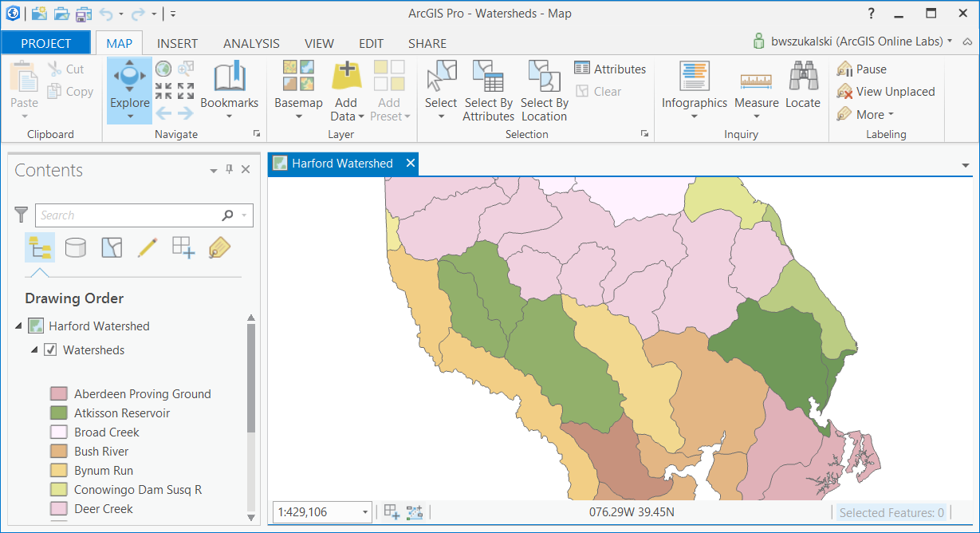This screenshot has width=980, height=533.
Task: Open the Bookmarks gallery
Action: [230, 89]
